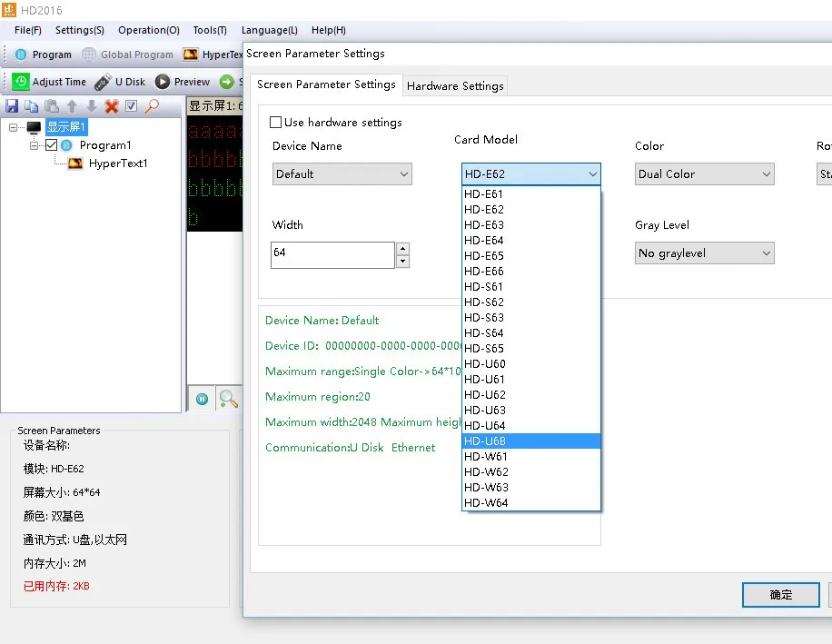This screenshot has width=832, height=644.
Task: Select the HyperText1 tree item
Action: pyautogui.click(x=118, y=163)
